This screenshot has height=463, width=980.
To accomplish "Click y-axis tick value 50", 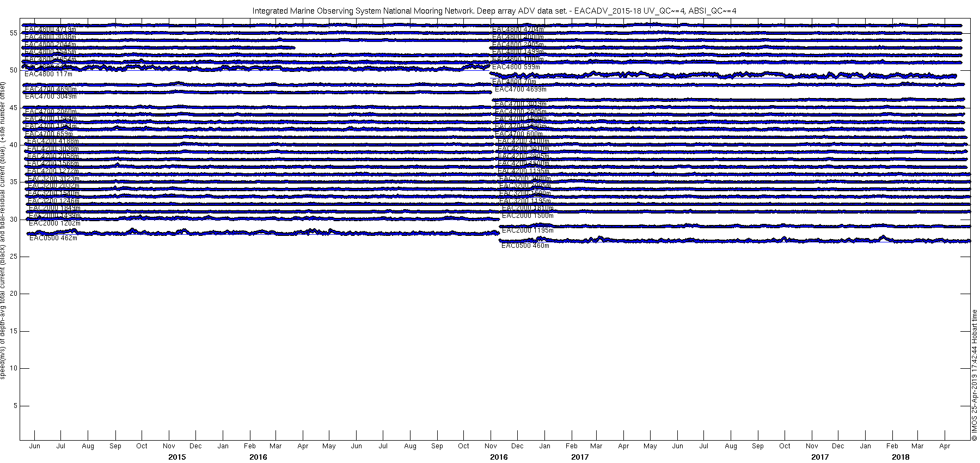I will pyautogui.click(x=14, y=70).
